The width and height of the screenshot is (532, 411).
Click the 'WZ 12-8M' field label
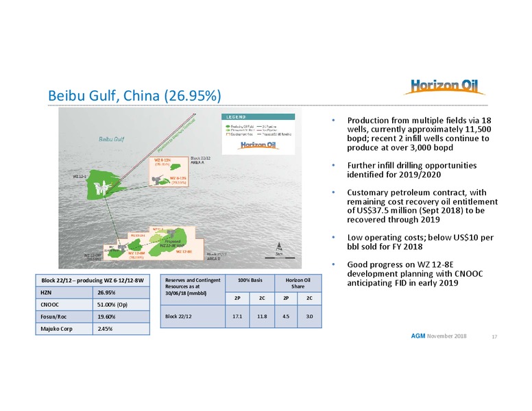(136, 255)
